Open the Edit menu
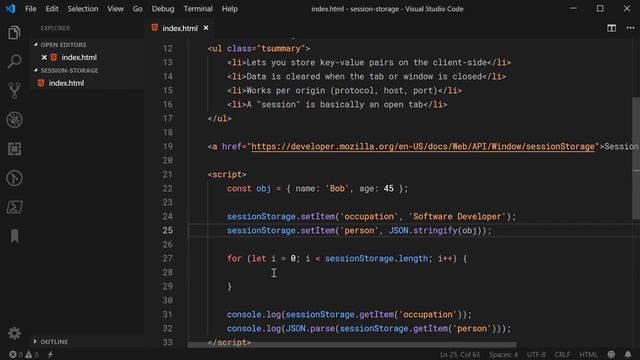This screenshot has width=640, height=360. tap(52, 9)
